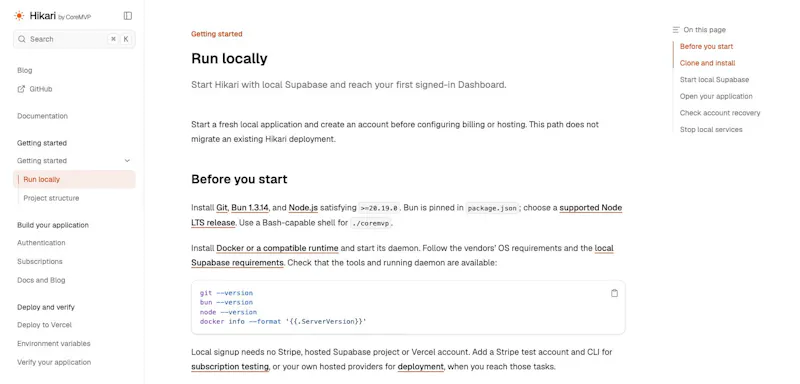The width and height of the screenshot is (800, 384).
Task: Open supported Node LTS release link
Action: (x=591, y=208)
